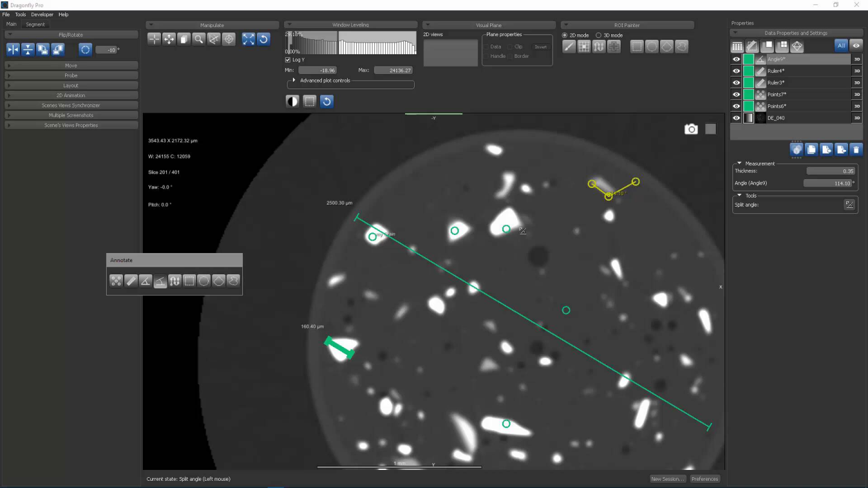Select the Ruler tool in Annotate panel
Viewport: 868px width, 488px height.
click(x=131, y=281)
